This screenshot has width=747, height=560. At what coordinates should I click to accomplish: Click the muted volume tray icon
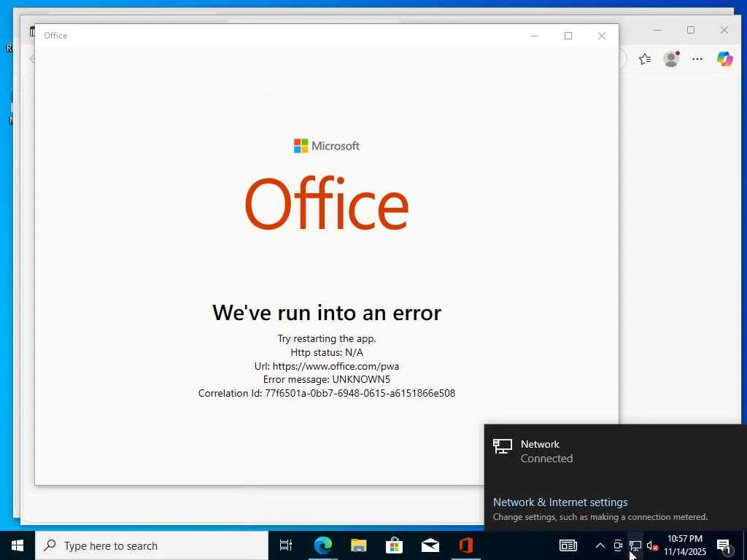pos(652,546)
